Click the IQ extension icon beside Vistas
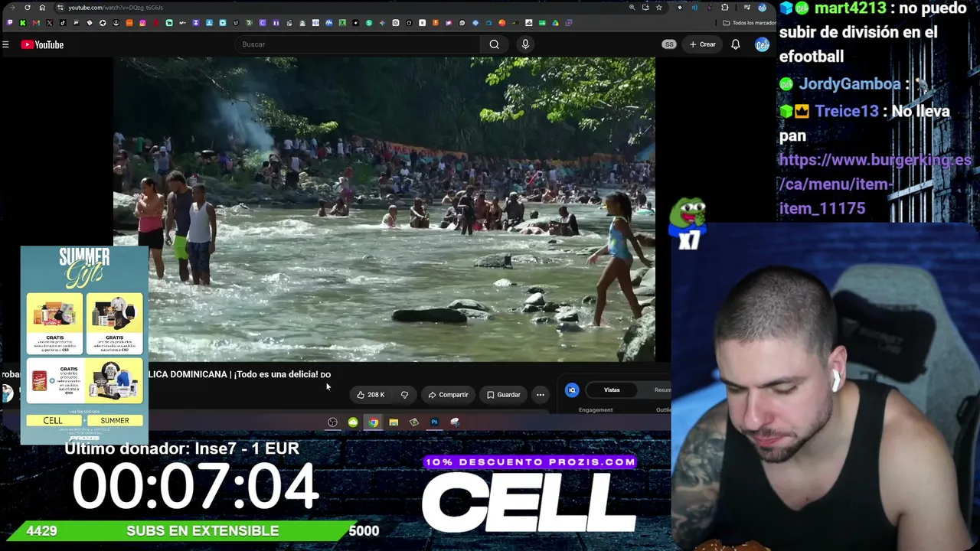 (x=572, y=390)
